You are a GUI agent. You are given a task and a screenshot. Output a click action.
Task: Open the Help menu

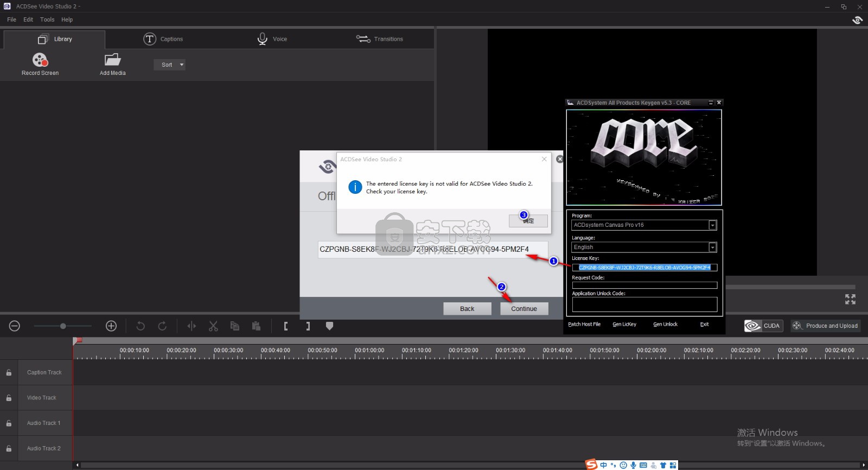(67, 20)
